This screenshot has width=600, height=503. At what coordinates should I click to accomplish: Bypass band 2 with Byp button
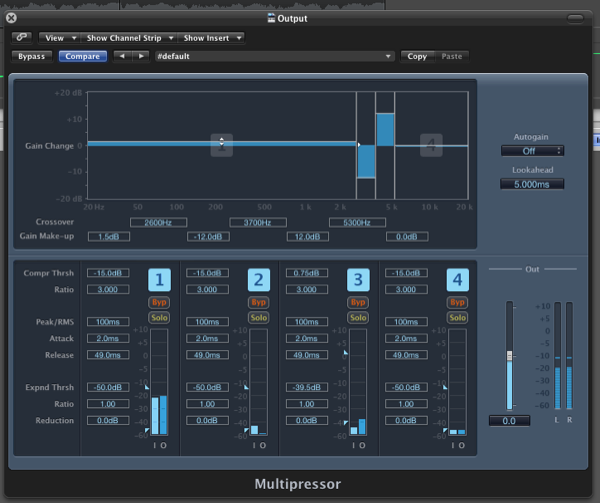pos(259,302)
